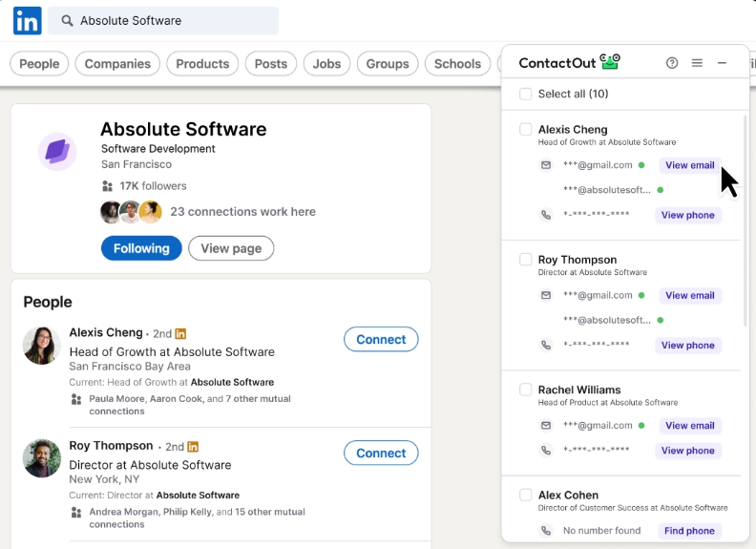Click Roy Thompson's email envelope icon
This screenshot has height=549, width=756.
[546, 295]
